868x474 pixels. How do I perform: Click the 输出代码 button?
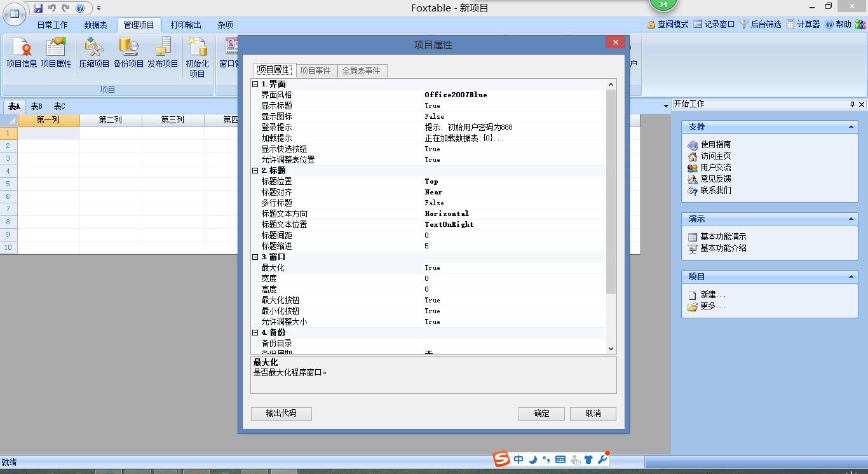[281, 413]
